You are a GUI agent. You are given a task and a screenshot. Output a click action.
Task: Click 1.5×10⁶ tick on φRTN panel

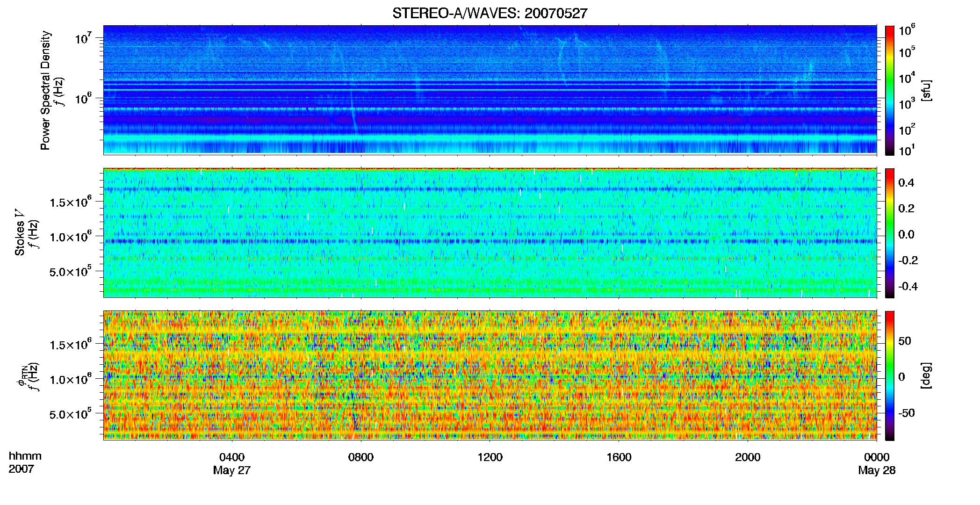(x=71, y=344)
